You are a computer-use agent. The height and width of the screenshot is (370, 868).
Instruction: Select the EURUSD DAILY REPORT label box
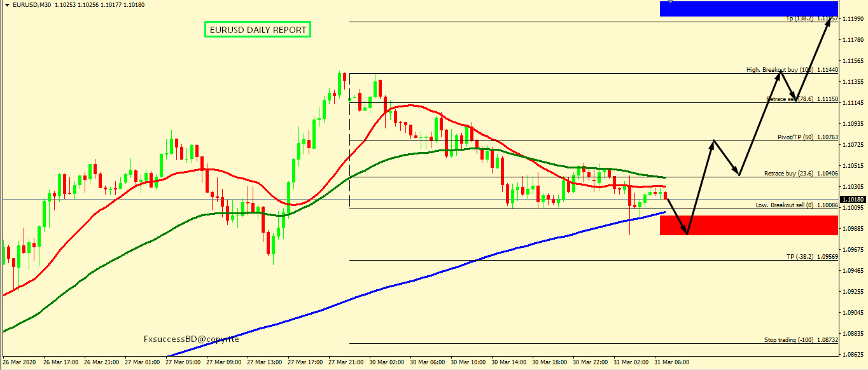(x=258, y=29)
